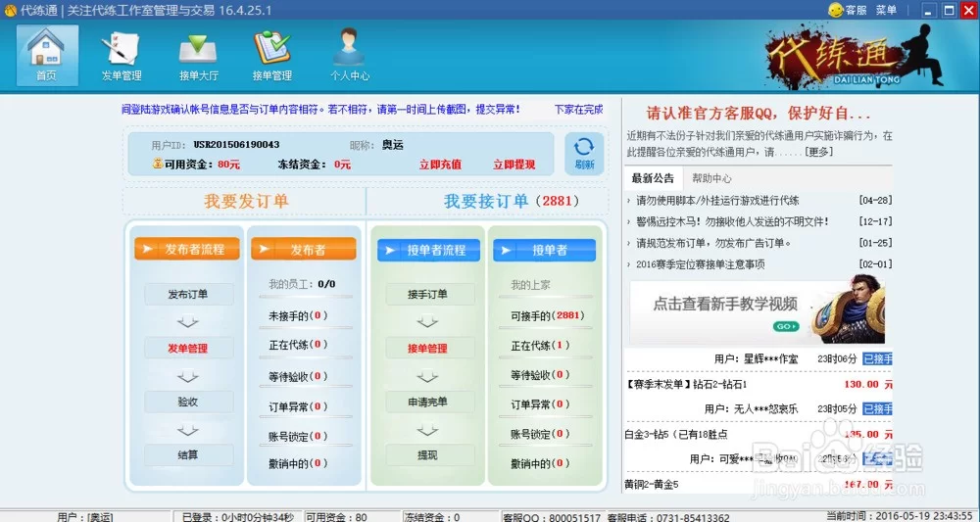Open 个人中心 profile icon
The height and width of the screenshot is (522, 980).
pos(349,54)
